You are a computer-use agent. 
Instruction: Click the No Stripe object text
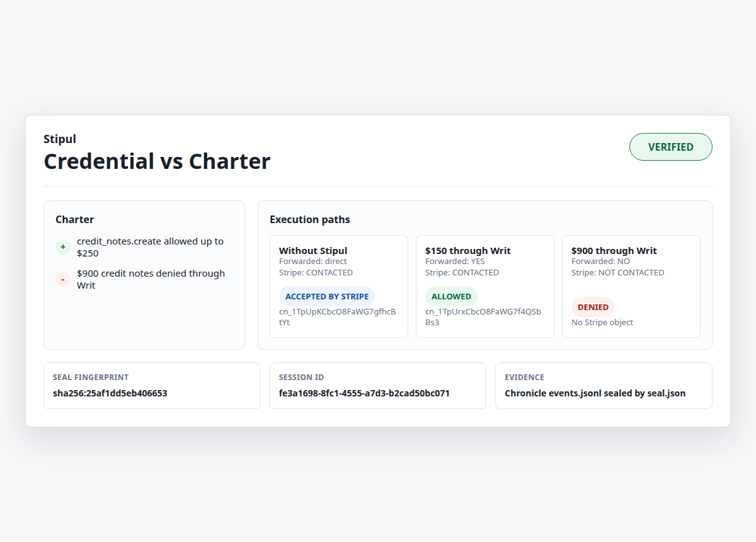click(602, 322)
